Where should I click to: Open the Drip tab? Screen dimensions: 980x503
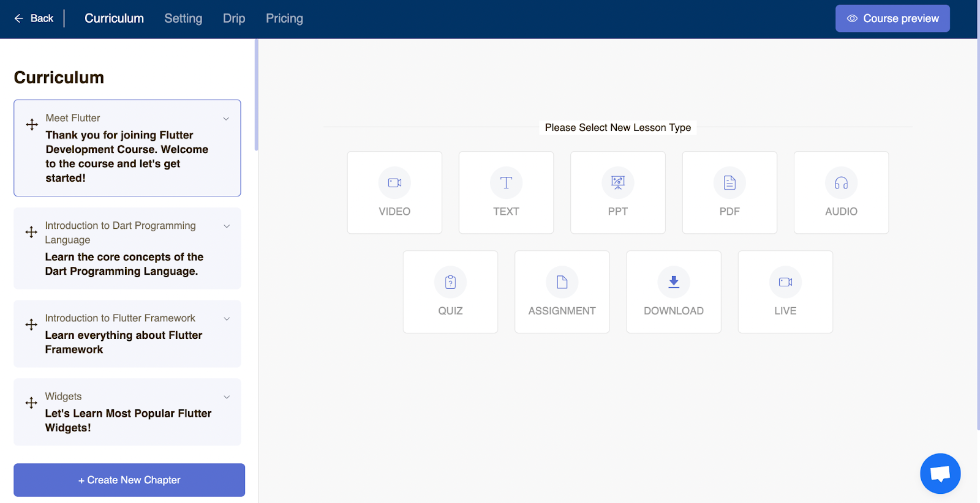pos(234,18)
